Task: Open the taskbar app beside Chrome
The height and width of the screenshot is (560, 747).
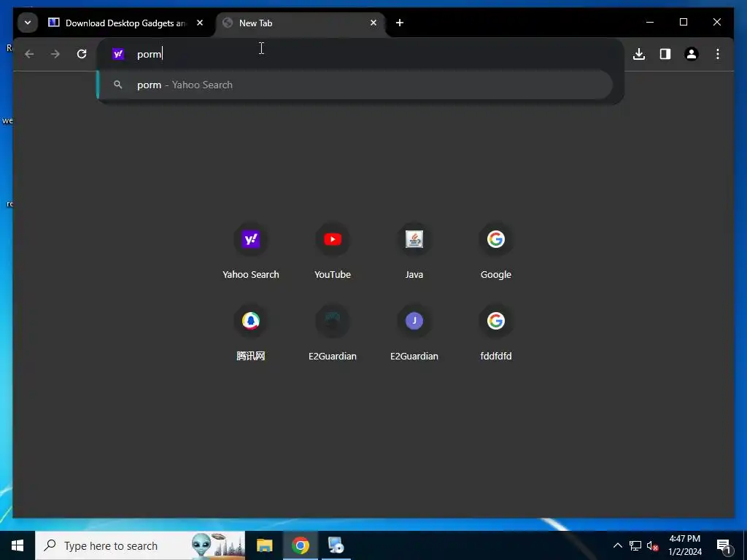Action: pyautogui.click(x=336, y=545)
